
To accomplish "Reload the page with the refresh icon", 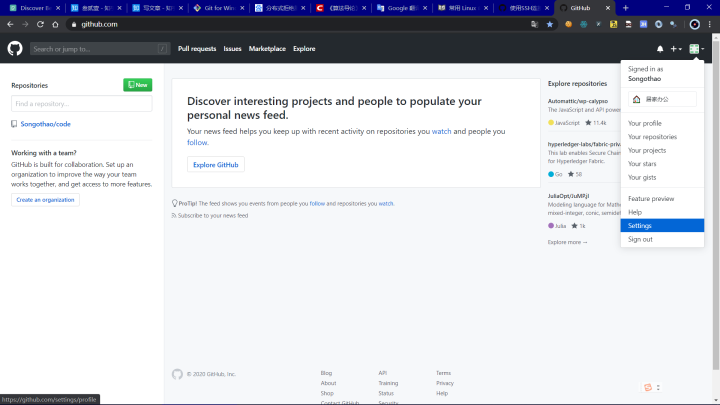I will pyautogui.click(x=40, y=24).
